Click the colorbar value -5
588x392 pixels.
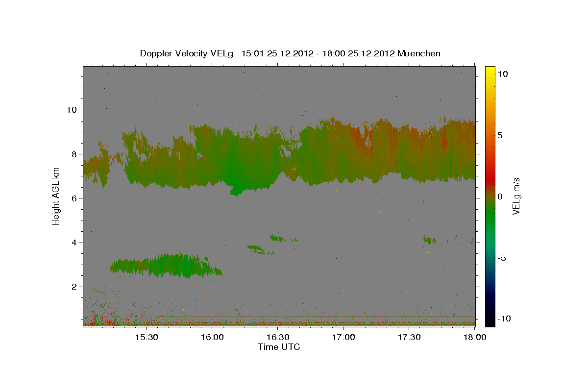tap(502, 257)
